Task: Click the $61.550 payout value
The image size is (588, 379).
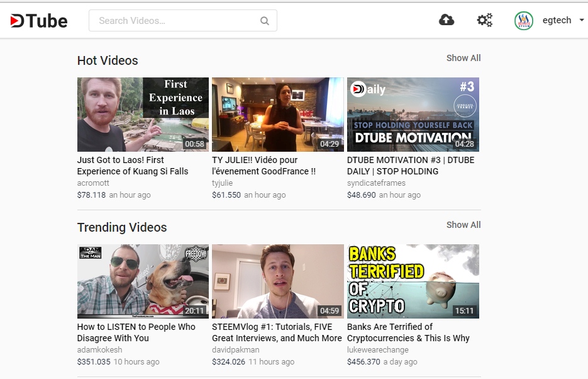Action: tap(226, 195)
